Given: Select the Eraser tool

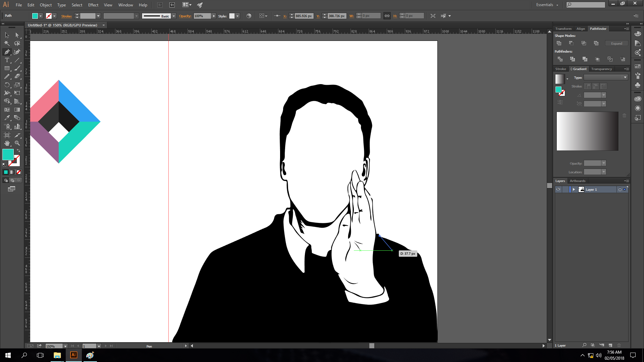Looking at the screenshot, I should [x=17, y=76].
